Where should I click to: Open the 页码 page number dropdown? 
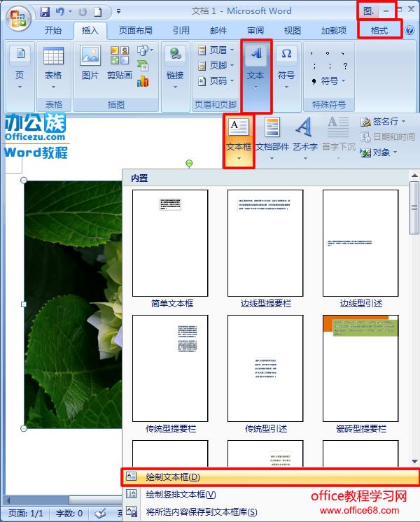pos(216,81)
